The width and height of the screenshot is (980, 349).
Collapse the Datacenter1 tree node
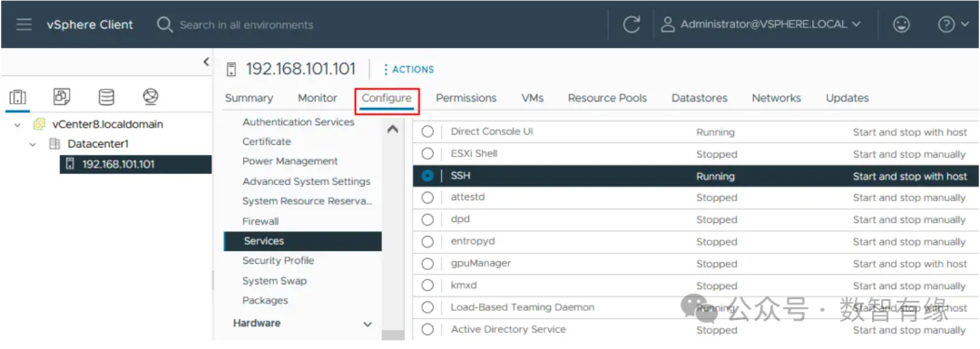[x=34, y=145]
